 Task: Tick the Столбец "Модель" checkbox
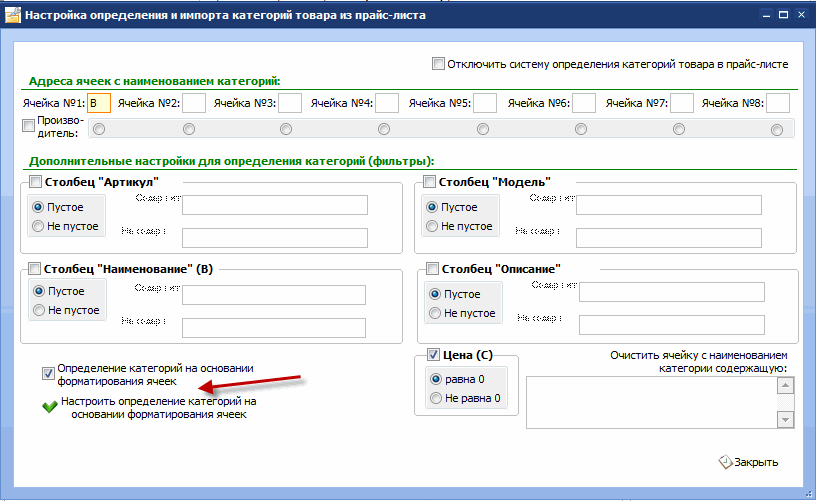(429, 182)
